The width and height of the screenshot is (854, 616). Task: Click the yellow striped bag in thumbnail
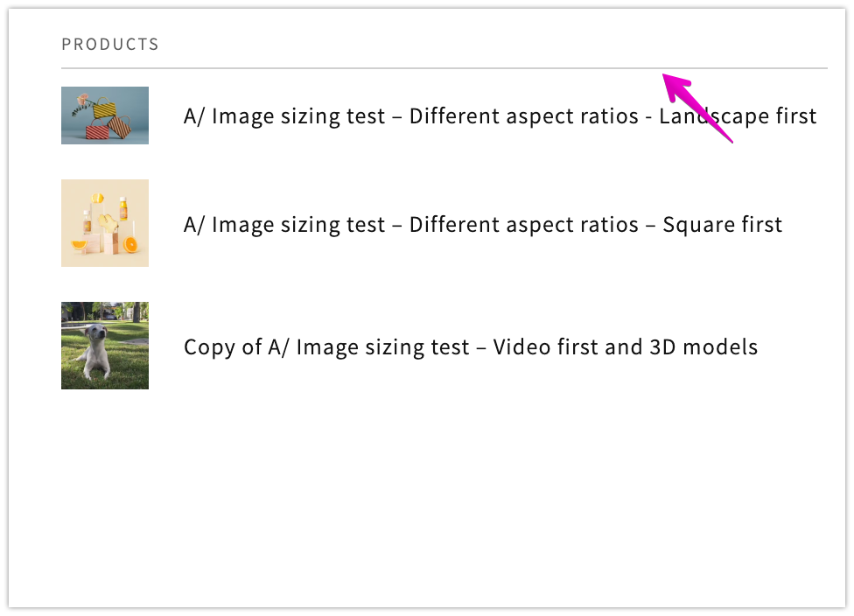[106, 109]
